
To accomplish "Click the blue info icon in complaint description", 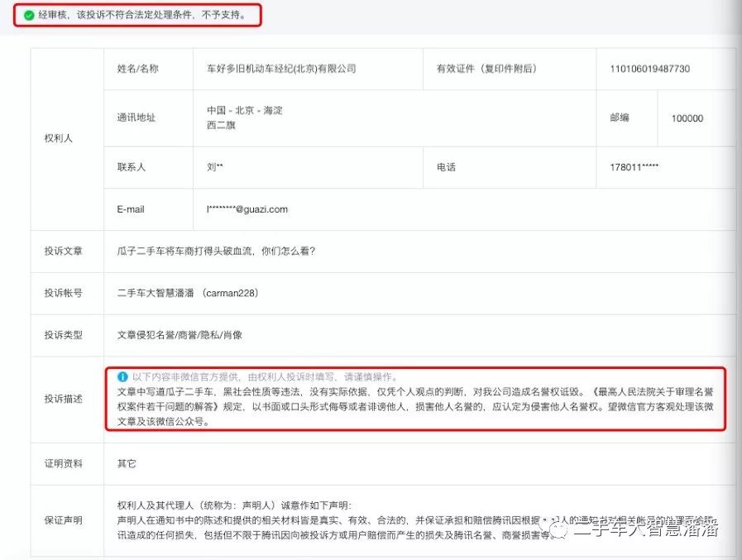I will pos(122,377).
